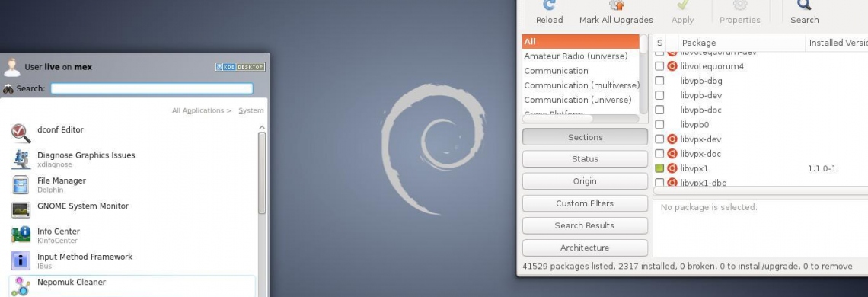Click the System breadcrumb link
This screenshot has height=297, width=868.
pos(251,110)
